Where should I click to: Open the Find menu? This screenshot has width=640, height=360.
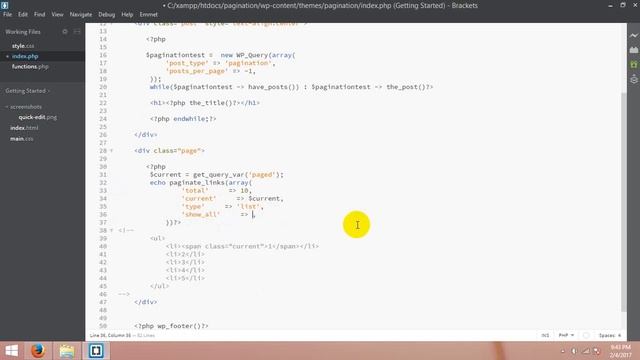40,14
